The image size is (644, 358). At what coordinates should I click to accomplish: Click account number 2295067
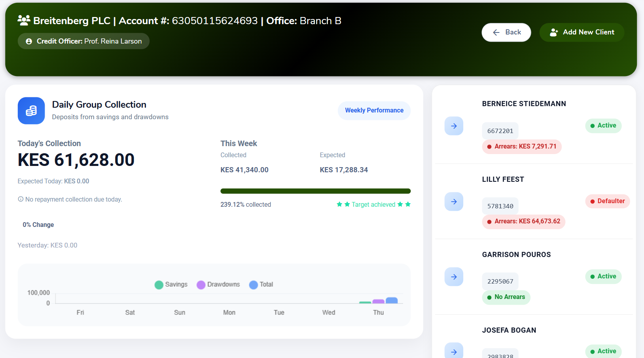pos(500,282)
